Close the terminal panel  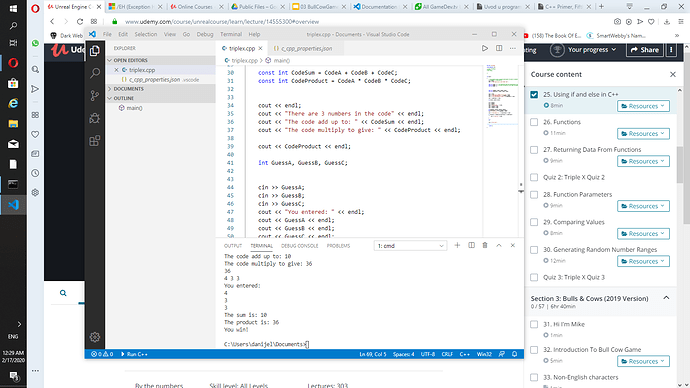point(513,245)
